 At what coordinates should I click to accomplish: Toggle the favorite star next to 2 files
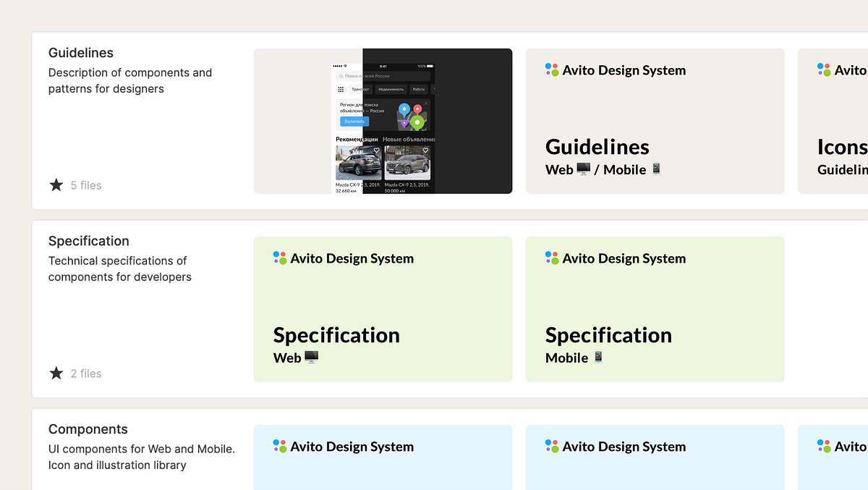coord(56,373)
